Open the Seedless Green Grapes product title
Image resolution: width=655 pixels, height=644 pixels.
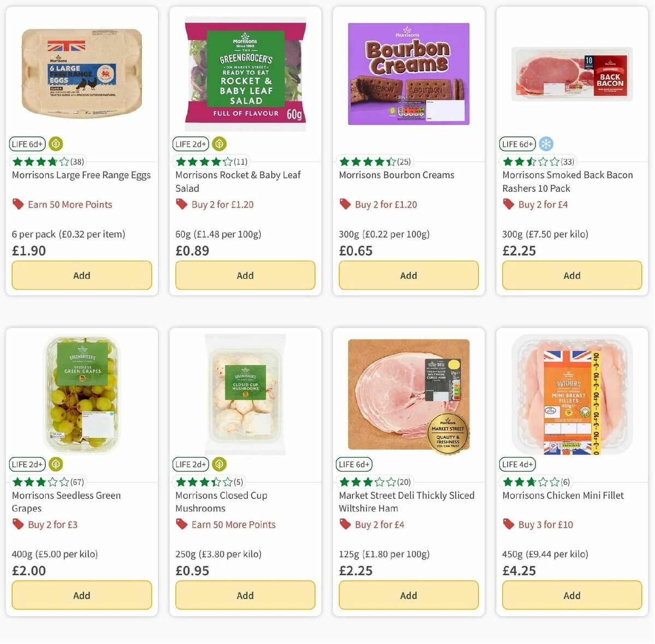click(66, 501)
